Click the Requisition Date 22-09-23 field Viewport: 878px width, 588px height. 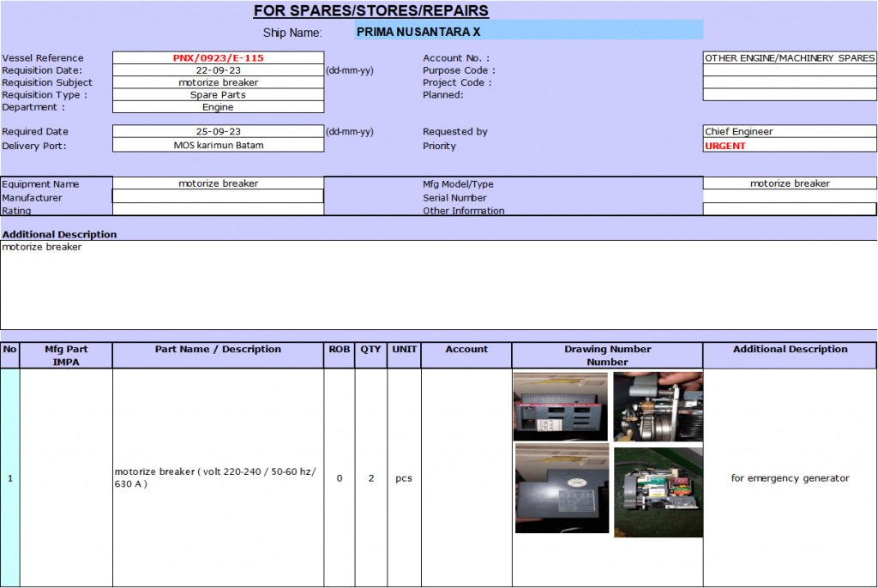218,70
